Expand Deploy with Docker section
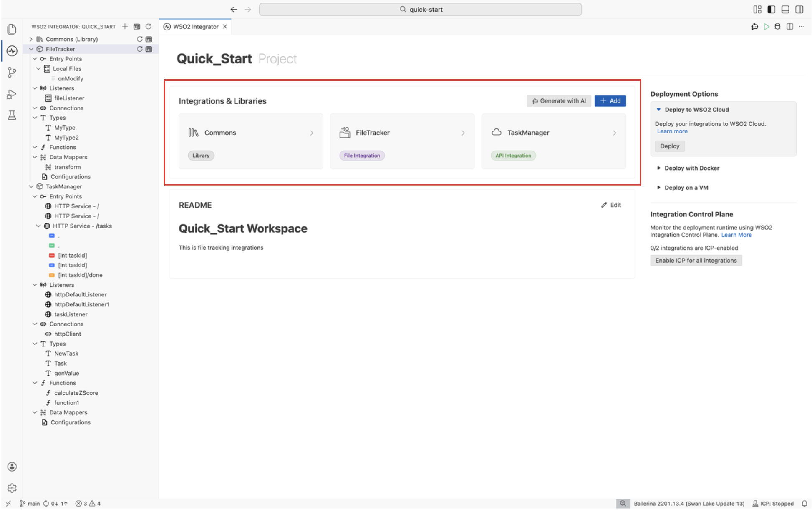Screen dimensions: 812x512 tap(659, 168)
